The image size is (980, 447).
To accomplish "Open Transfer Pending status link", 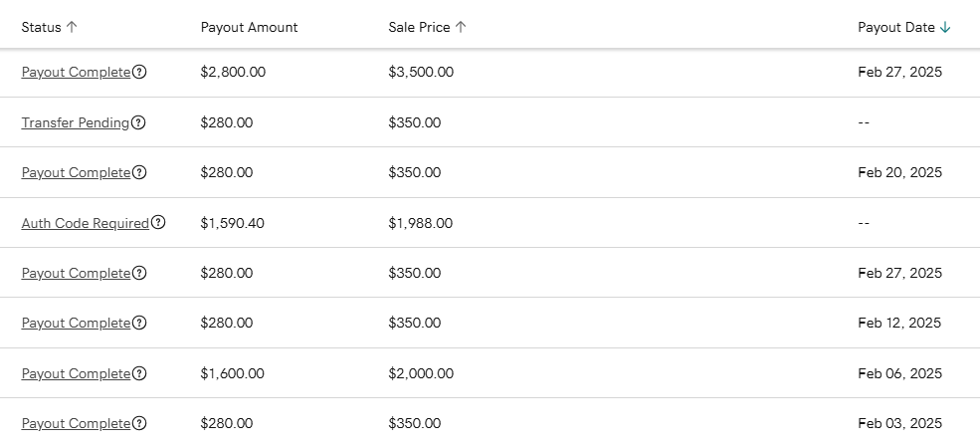I will tap(76, 122).
